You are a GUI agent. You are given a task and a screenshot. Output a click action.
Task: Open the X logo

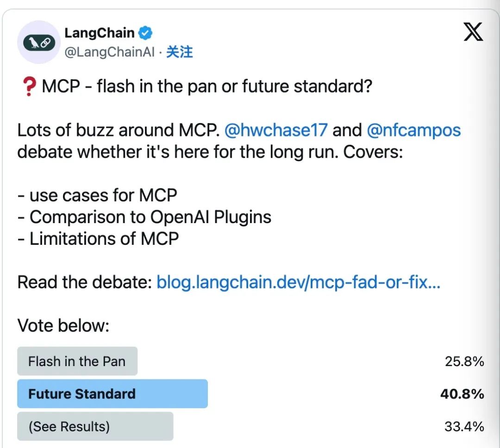click(473, 32)
